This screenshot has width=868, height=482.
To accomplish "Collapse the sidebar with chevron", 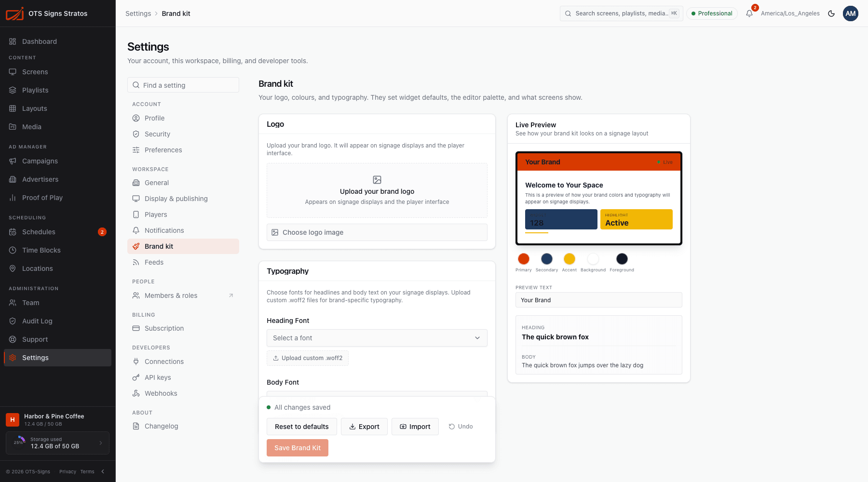I will pos(103,471).
